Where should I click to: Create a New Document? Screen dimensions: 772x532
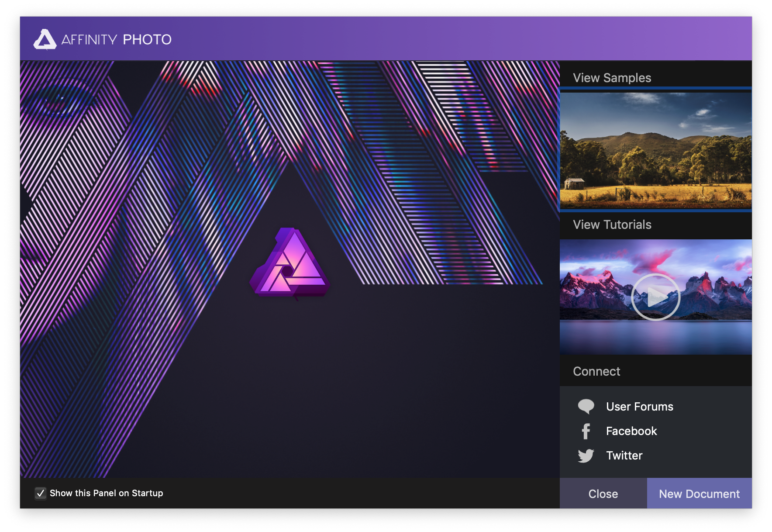click(x=700, y=494)
